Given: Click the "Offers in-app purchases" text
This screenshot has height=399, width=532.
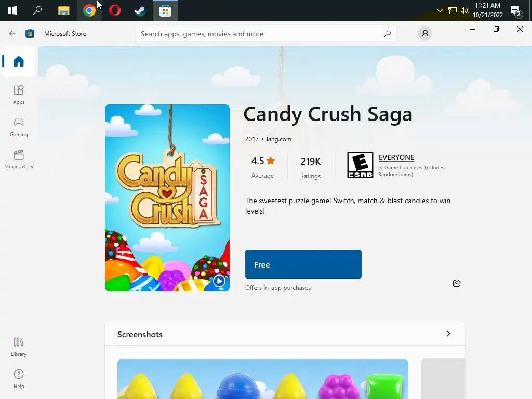Looking at the screenshot, I should (x=278, y=288).
